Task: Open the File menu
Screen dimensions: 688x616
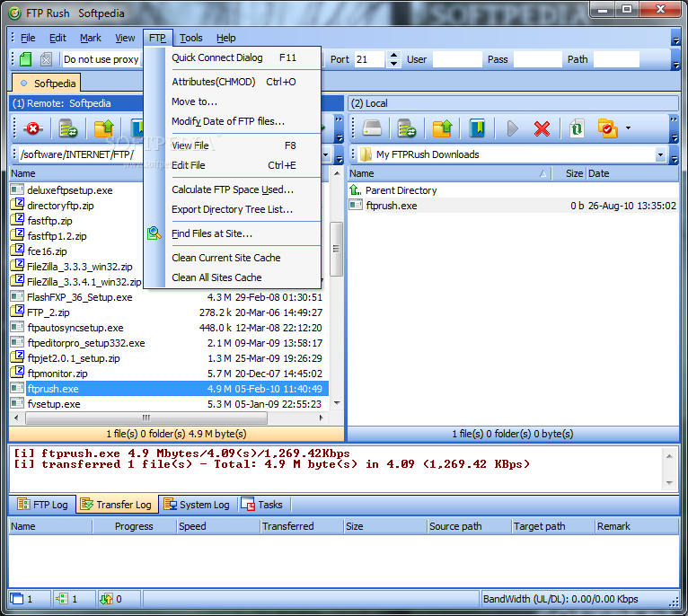Action: 28,38
